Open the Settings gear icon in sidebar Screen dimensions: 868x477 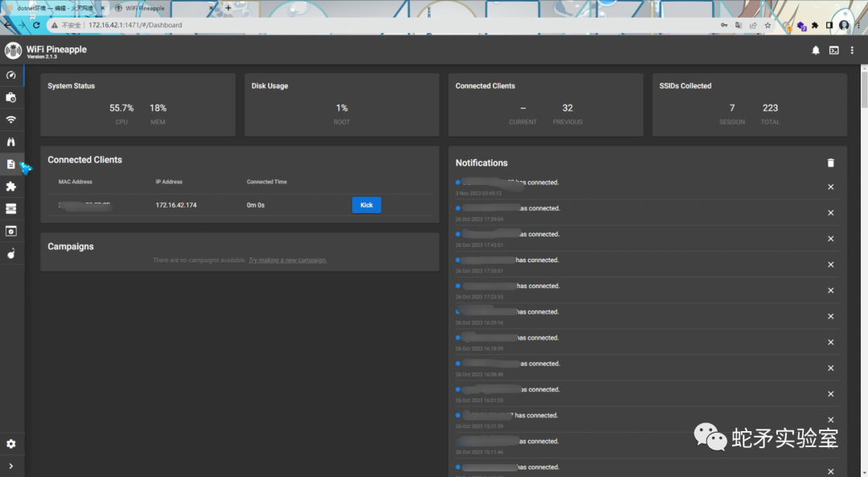coord(11,444)
